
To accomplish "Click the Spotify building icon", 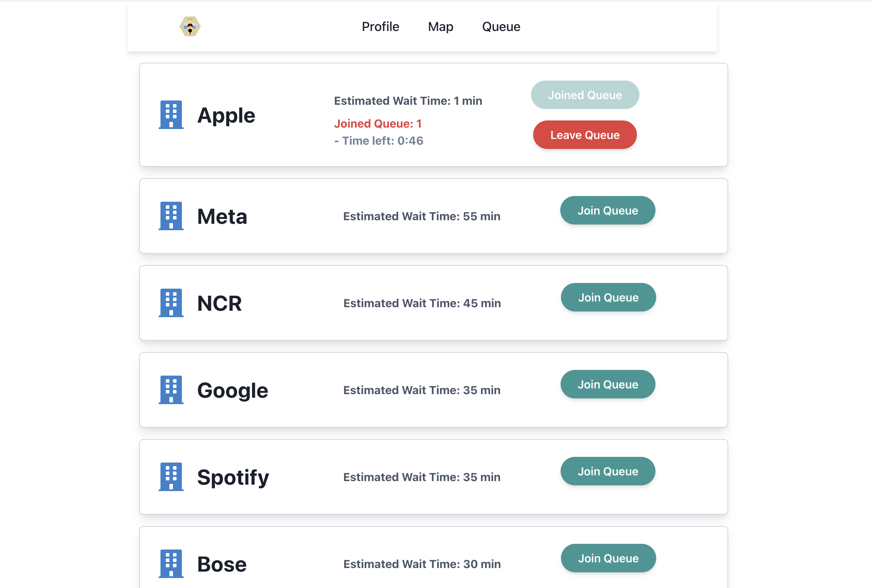I will tap(171, 477).
